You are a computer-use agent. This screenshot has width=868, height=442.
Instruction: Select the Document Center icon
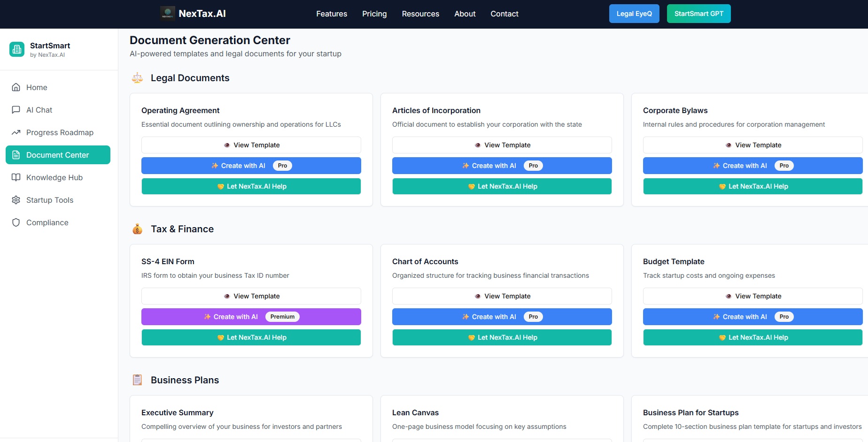[x=15, y=155]
